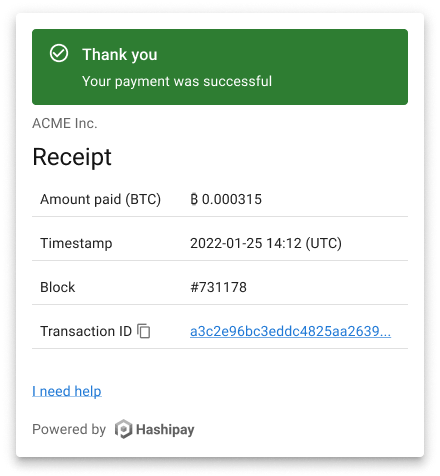Click the 'Thank you' heading in banner

tap(120, 55)
